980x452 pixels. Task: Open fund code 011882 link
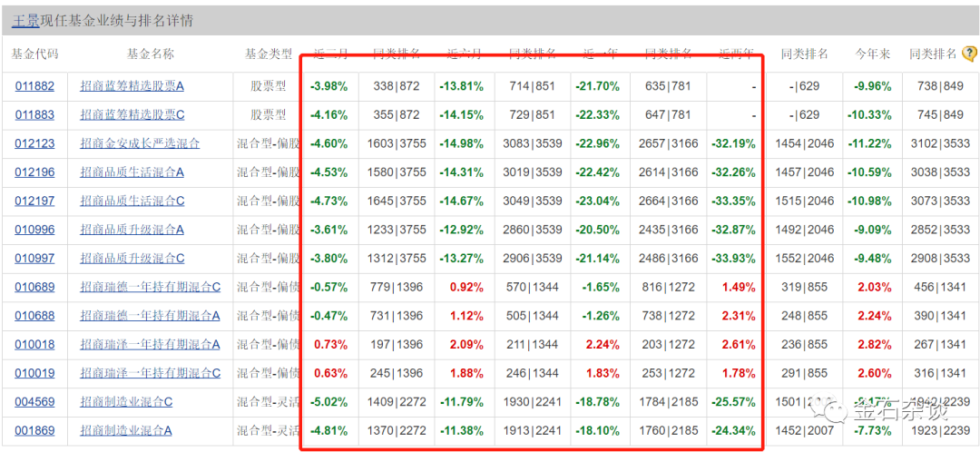pos(34,86)
